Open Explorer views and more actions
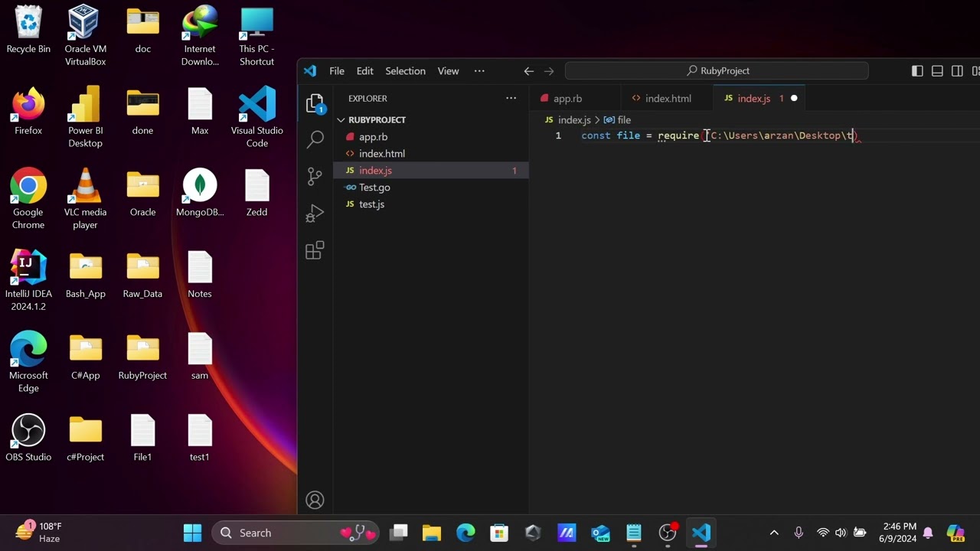 click(511, 98)
